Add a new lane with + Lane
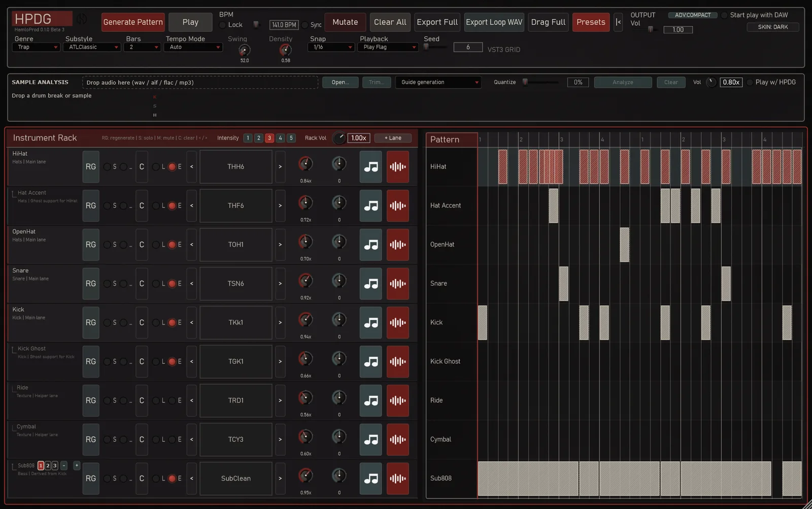 393,138
